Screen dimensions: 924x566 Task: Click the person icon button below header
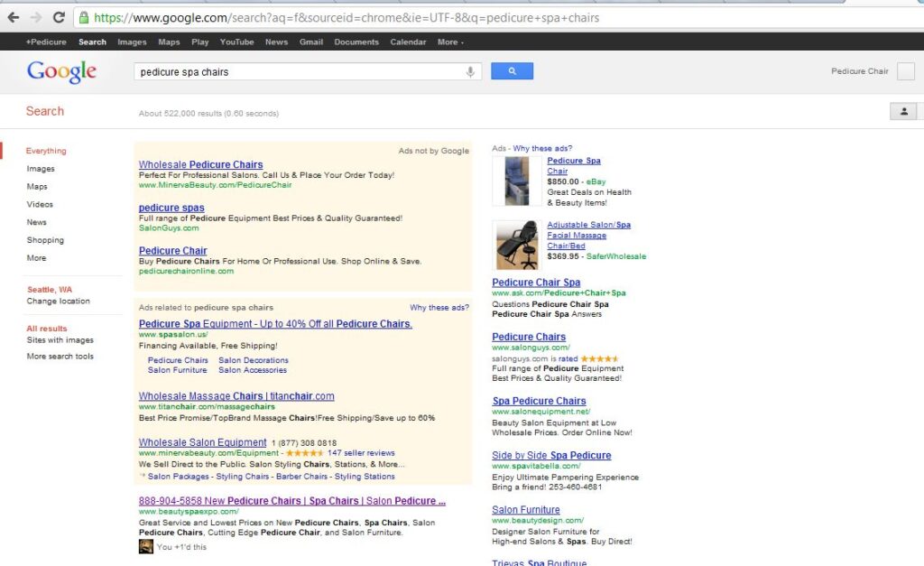coord(903,111)
